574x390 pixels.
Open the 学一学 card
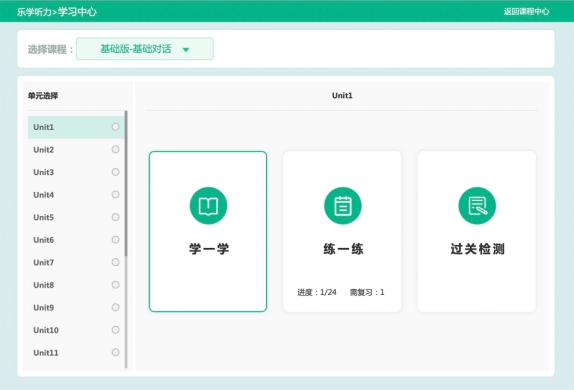pyautogui.click(x=208, y=231)
